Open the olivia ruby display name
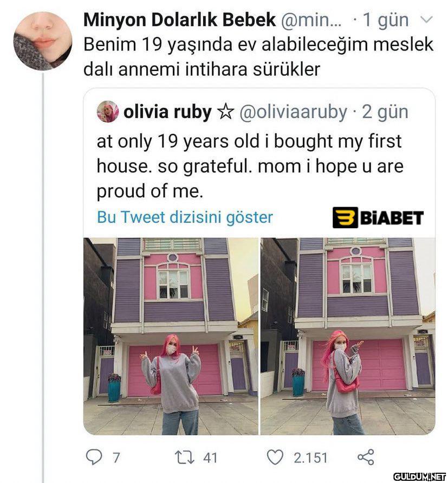The height and width of the screenshot is (483, 448). coord(167,112)
